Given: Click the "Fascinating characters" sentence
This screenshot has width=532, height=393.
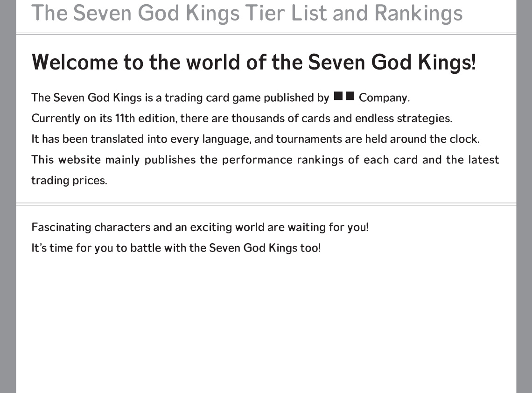Looking at the screenshot, I should tap(200, 227).
